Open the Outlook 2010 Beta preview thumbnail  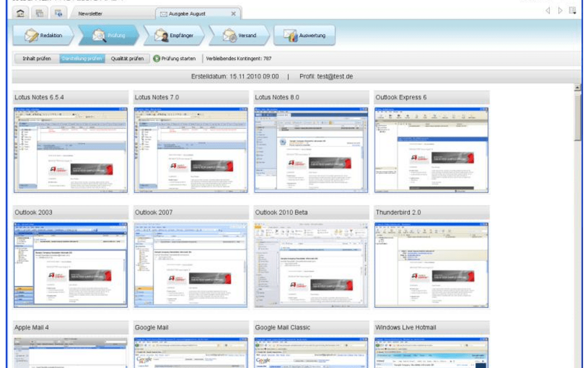[311, 265]
